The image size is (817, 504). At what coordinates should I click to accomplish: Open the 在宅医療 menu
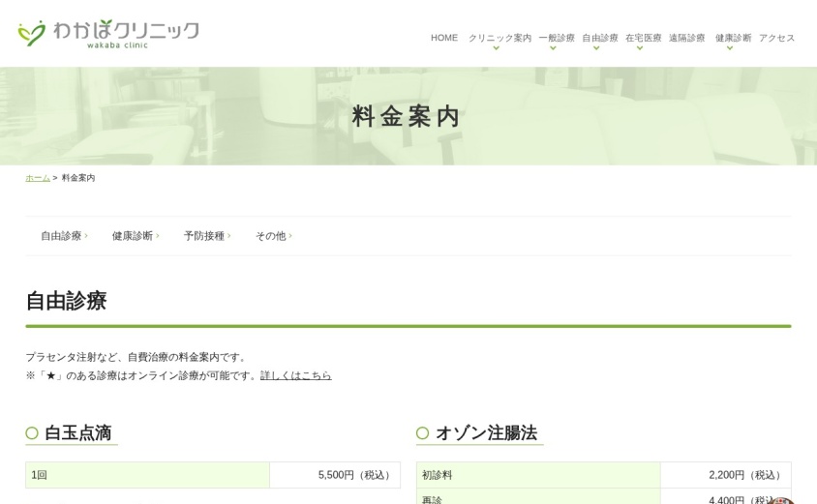643,38
